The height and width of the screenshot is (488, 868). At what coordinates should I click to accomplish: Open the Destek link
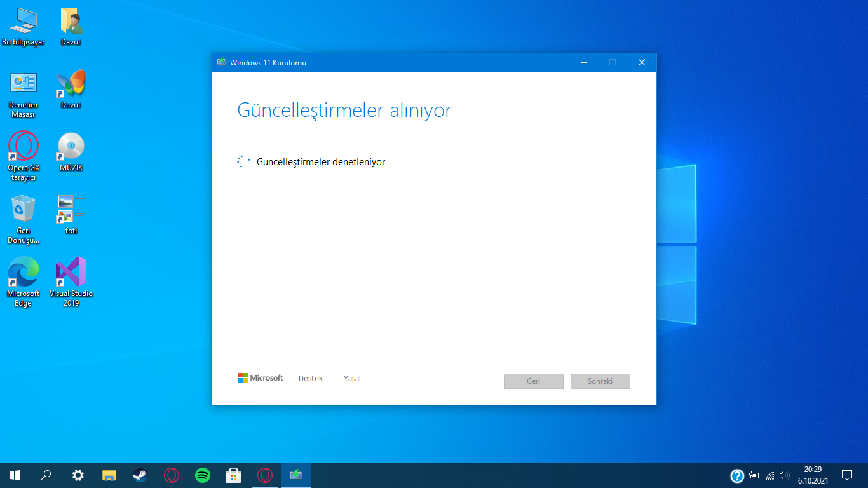point(311,379)
